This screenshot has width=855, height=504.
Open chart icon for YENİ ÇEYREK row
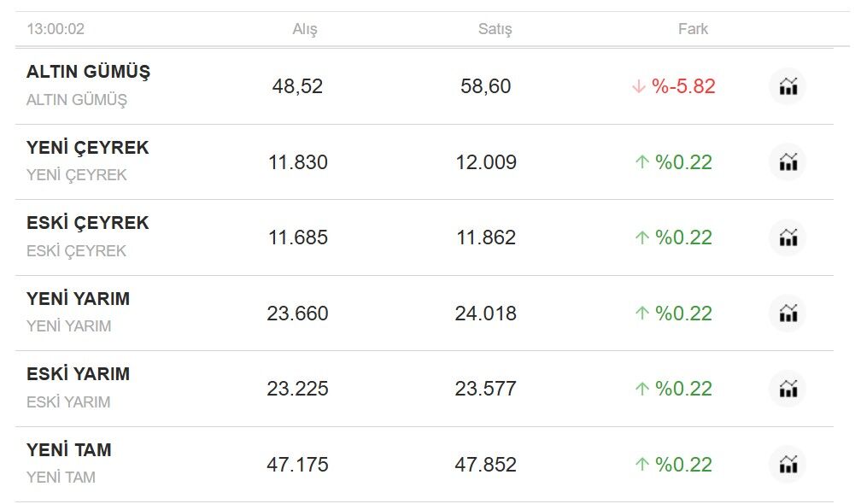(788, 162)
